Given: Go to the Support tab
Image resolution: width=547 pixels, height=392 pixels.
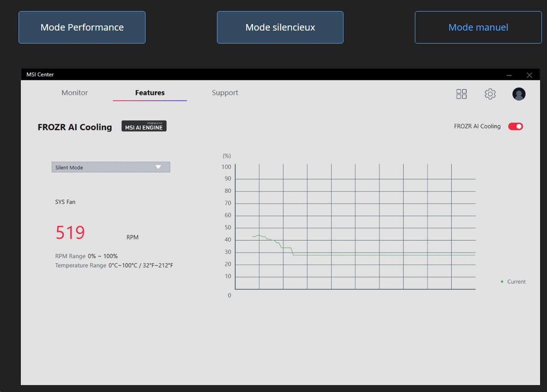Looking at the screenshot, I should pos(225,93).
